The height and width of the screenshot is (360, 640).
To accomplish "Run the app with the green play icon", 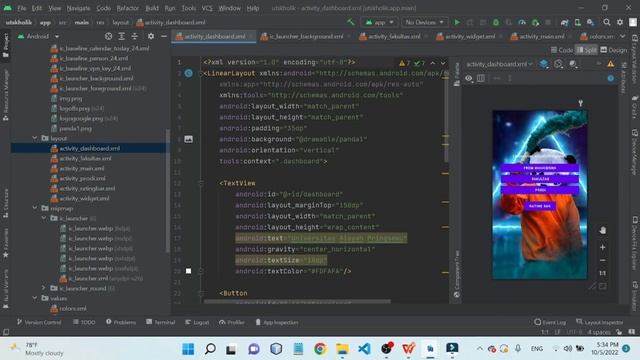I will 457,22.
